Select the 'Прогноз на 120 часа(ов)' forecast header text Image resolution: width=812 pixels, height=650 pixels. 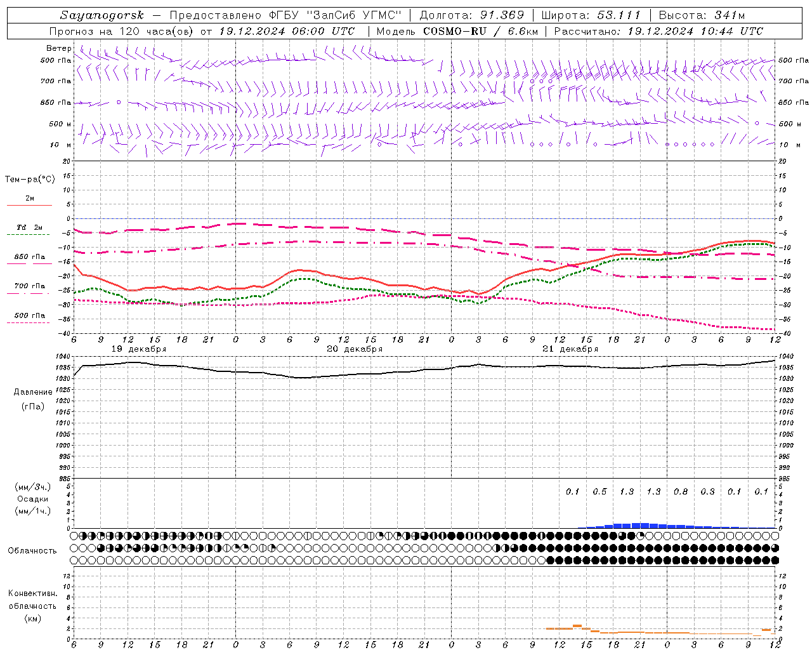(x=121, y=31)
